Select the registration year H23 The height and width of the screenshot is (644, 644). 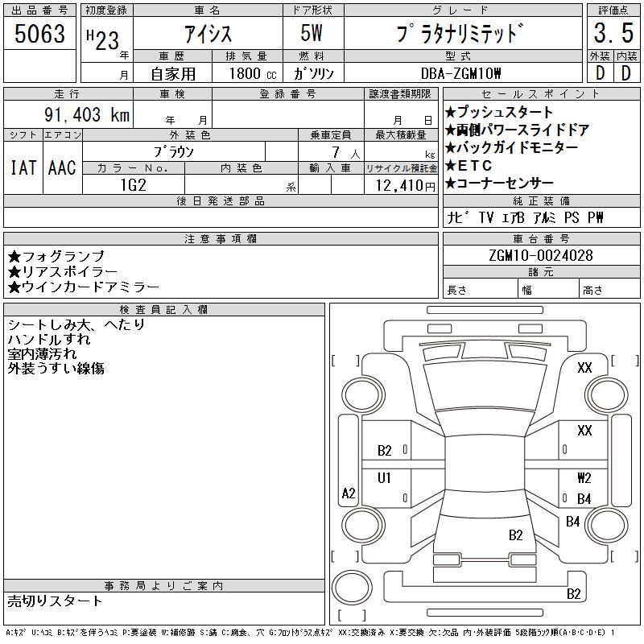[x=103, y=40]
